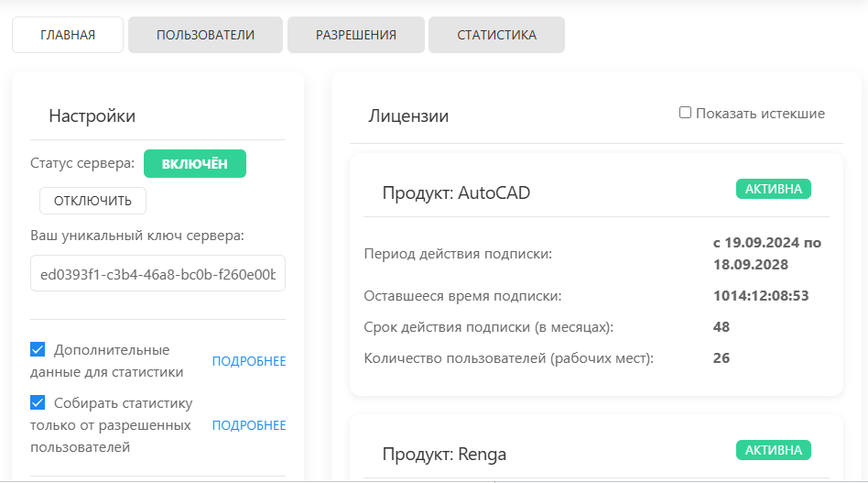Click the green ВКЛЮЧЁН status badge
This screenshot has height=483, width=868.
(195, 163)
